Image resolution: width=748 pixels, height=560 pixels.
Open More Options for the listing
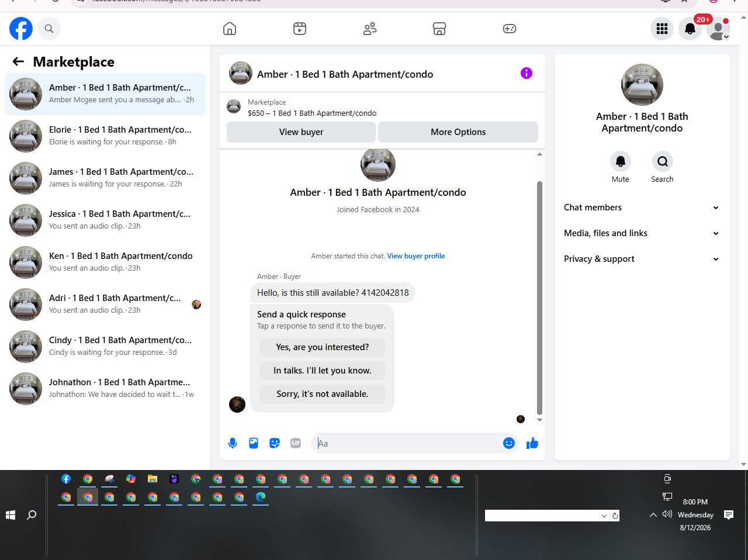click(458, 132)
